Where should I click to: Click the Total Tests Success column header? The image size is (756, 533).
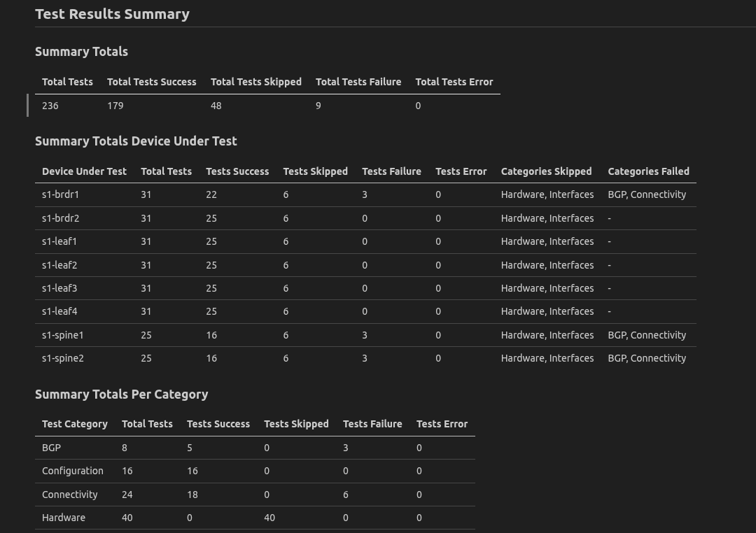click(151, 82)
